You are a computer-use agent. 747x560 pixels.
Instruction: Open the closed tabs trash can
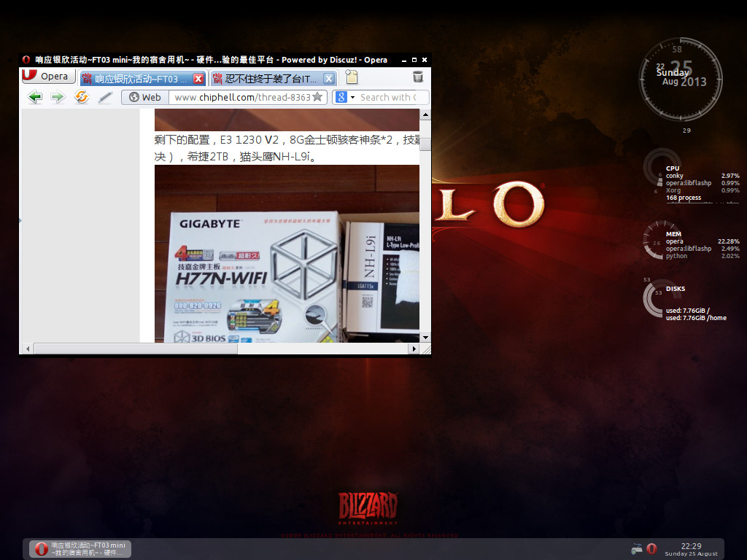point(418,77)
